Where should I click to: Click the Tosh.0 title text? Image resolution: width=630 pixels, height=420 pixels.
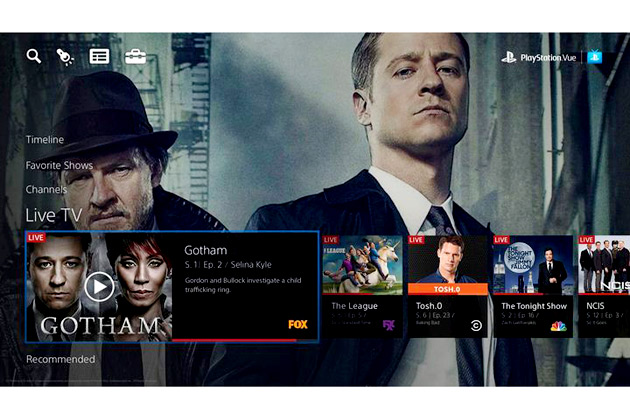point(429,306)
